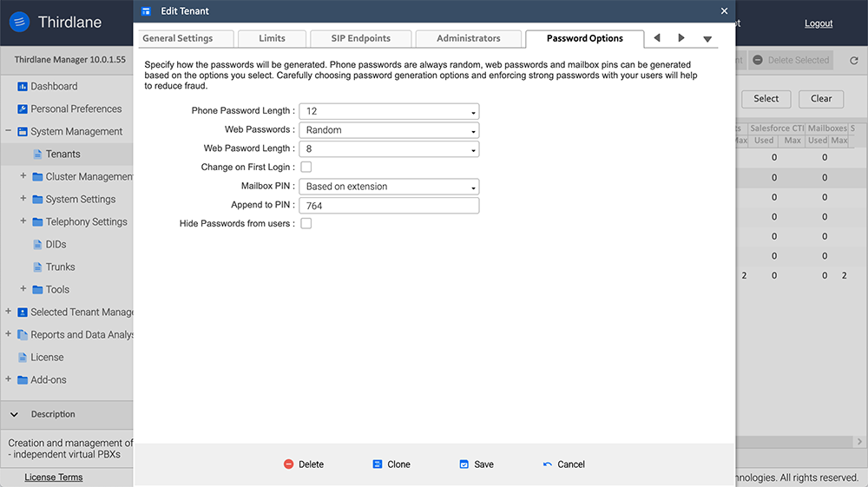Click the Logout link

819,23
